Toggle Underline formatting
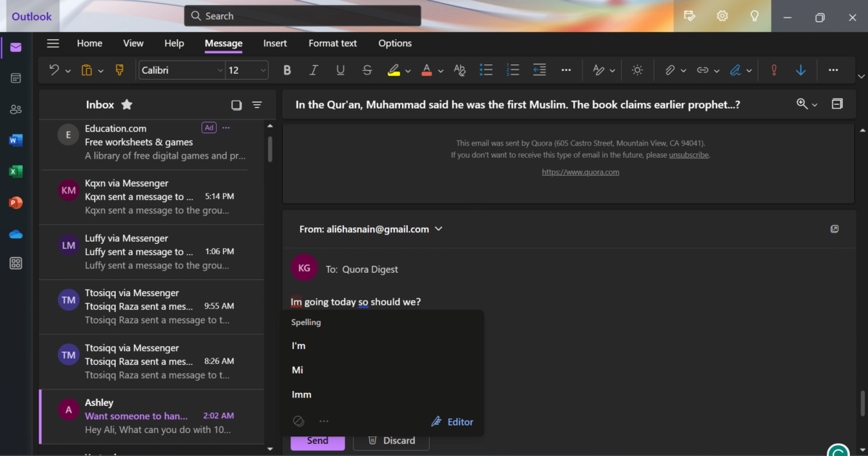Image resolution: width=868 pixels, height=456 pixels. pos(340,70)
